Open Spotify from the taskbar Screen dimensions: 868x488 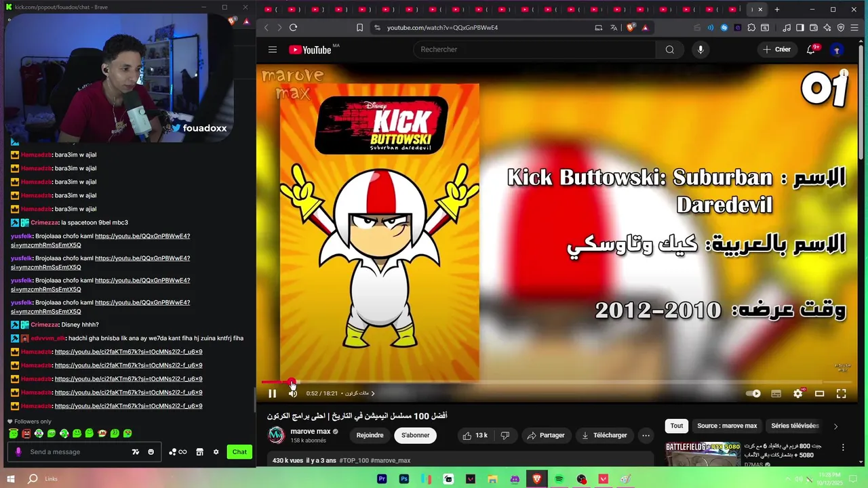pyautogui.click(x=559, y=479)
